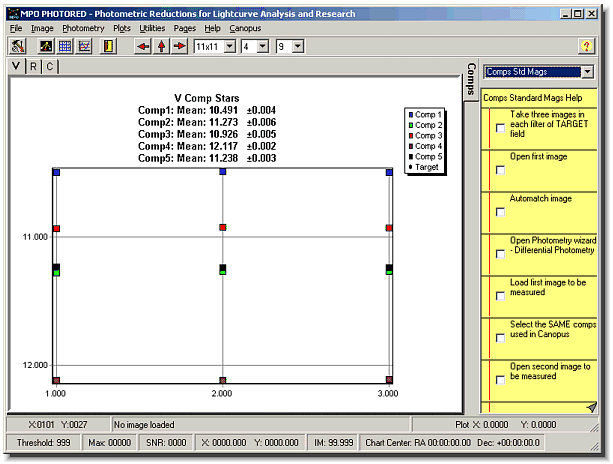Click Comp 4 legend entry

click(425, 146)
